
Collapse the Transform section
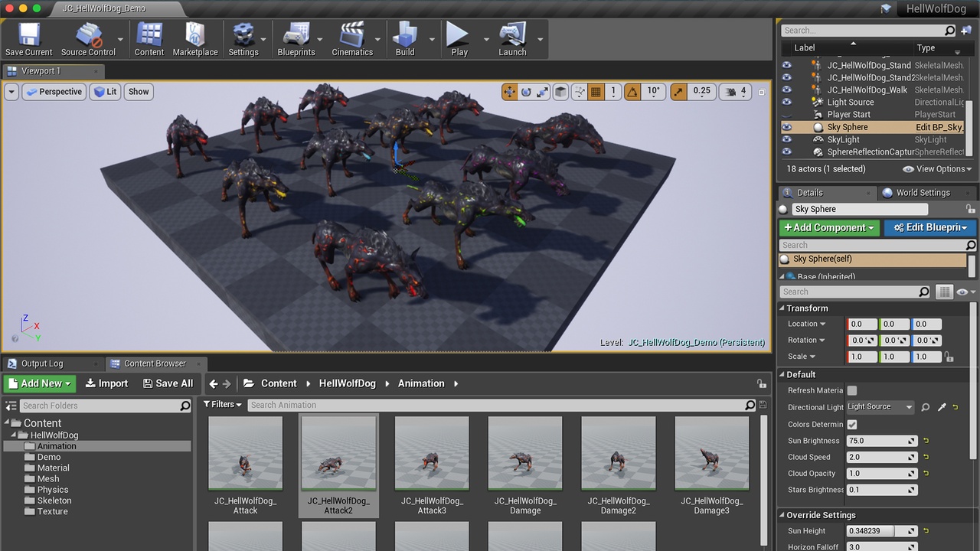pos(782,308)
